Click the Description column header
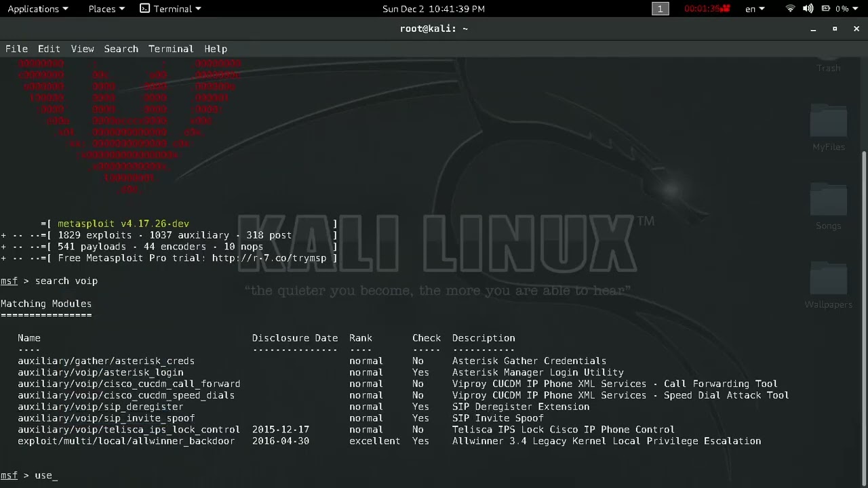The image size is (868, 488). (x=484, y=338)
